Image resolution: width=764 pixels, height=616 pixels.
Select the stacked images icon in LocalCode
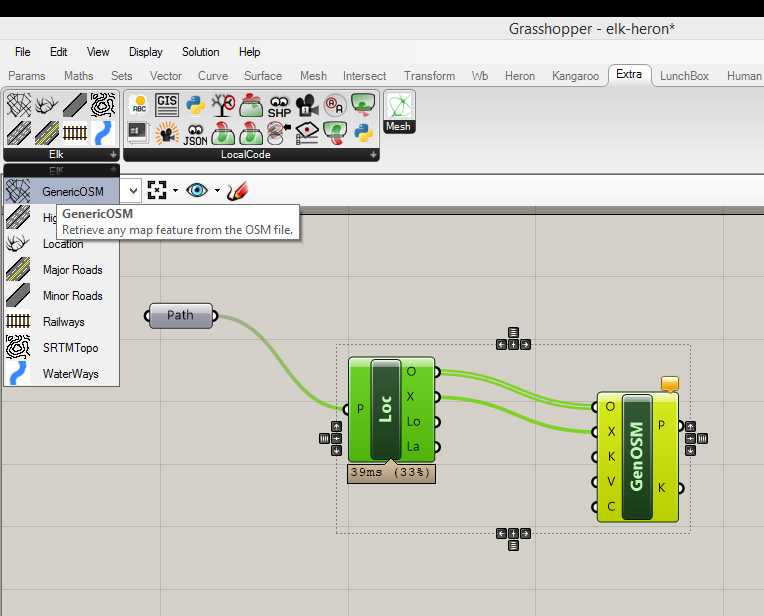point(139,133)
